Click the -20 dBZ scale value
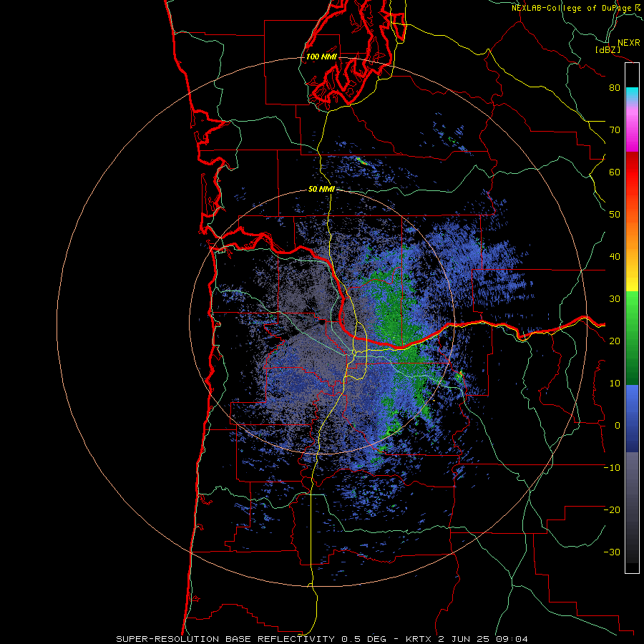The height and width of the screenshot is (644, 644). point(612,510)
